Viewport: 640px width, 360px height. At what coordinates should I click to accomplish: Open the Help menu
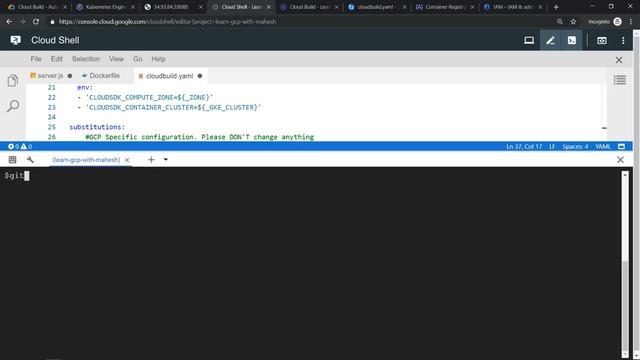158,59
